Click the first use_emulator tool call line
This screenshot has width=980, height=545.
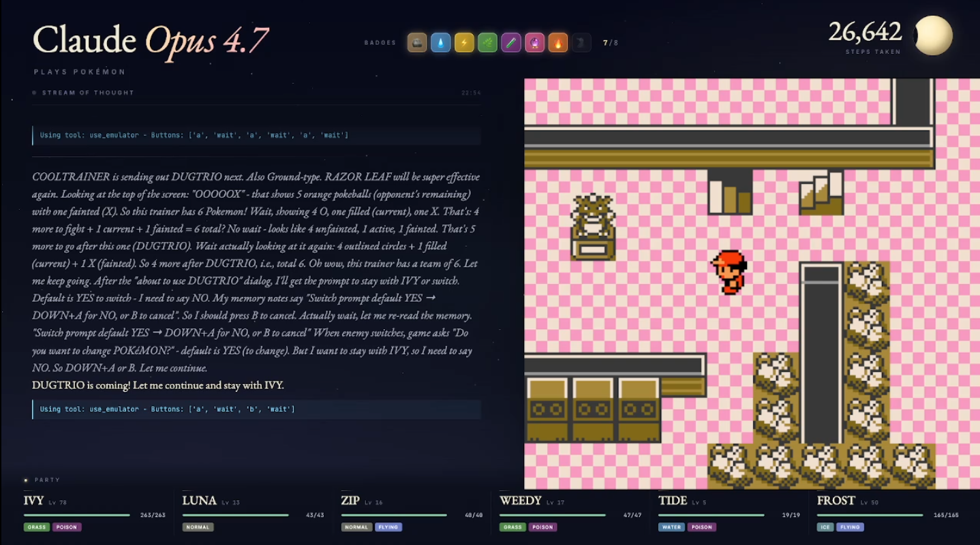[x=257, y=136]
